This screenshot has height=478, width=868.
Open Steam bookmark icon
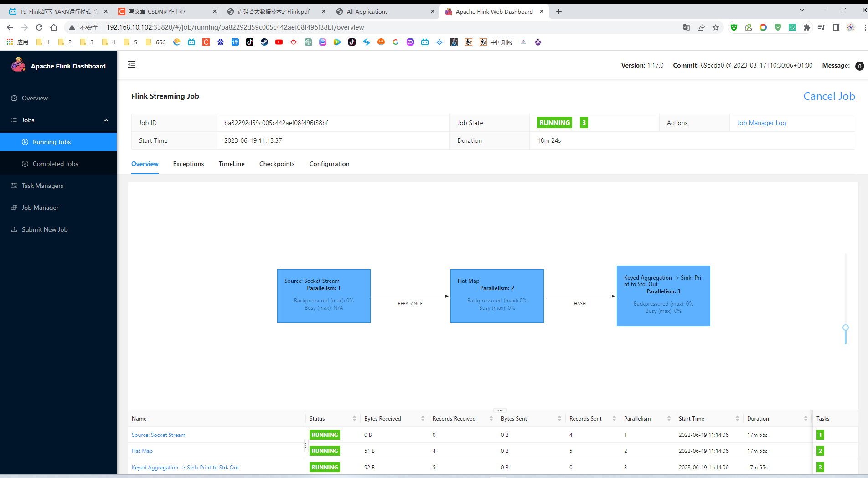(x=264, y=42)
